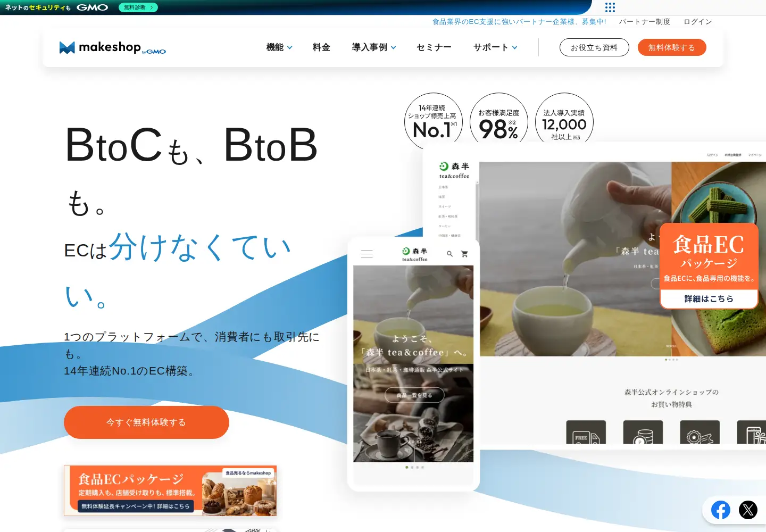Expand the 導入事例 dropdown menu
The height and width of the screenshot is (532, 766).
point(374,47)
